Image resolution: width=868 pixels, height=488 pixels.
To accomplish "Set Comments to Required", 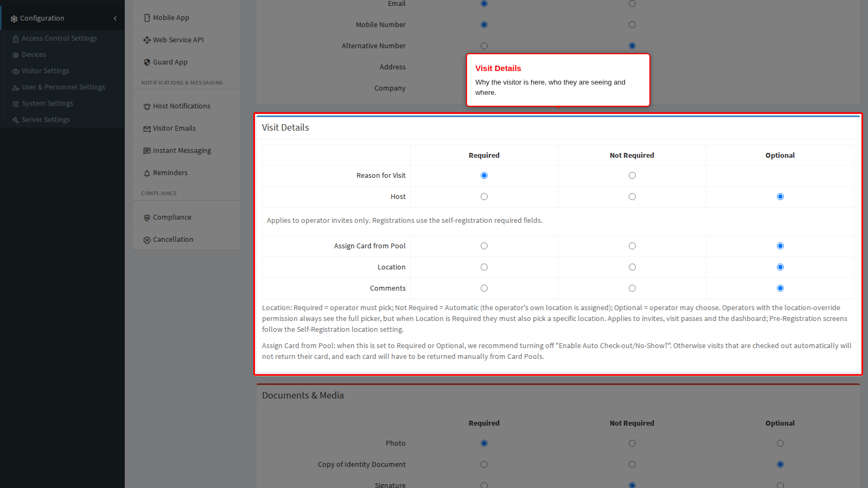I will [484, 288].
